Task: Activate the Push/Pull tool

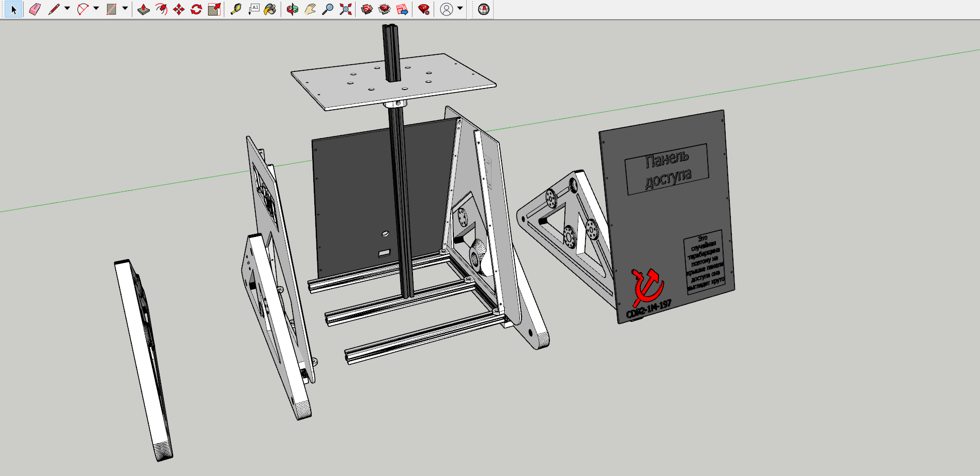Action: pos(144,9)
